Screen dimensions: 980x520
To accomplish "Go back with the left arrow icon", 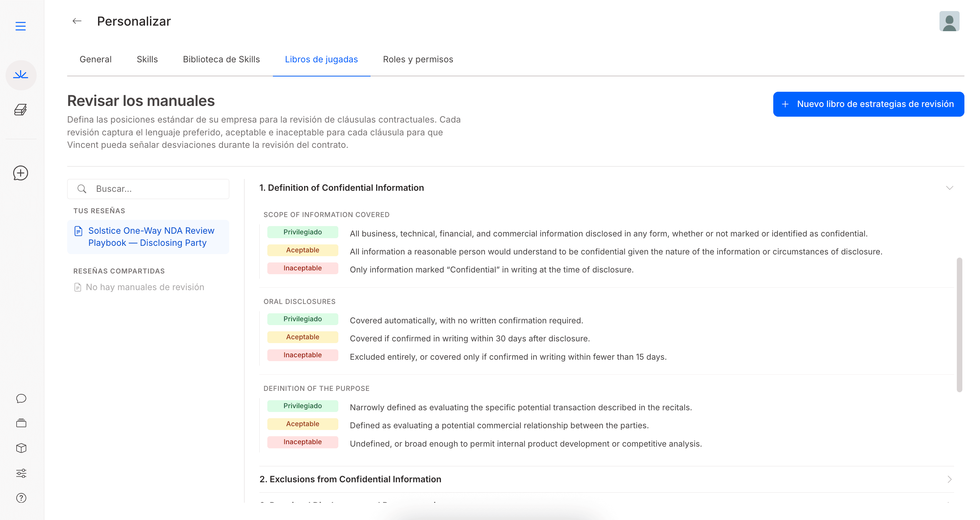I will click(x=77, y=21).
